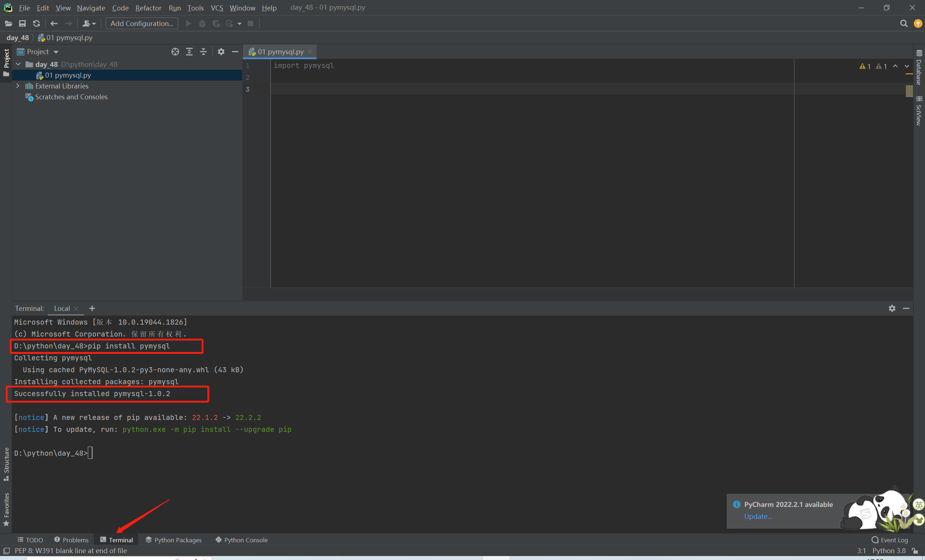Screen dimensions: 925x560
Task: Click the Reload from Disk icon
Action: coord(36,23)
